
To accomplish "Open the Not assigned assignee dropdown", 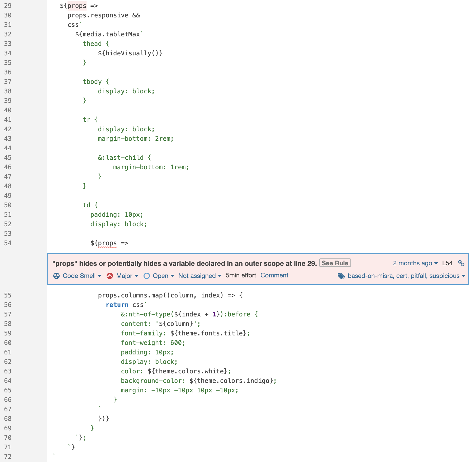I will [x=220, y=276].
